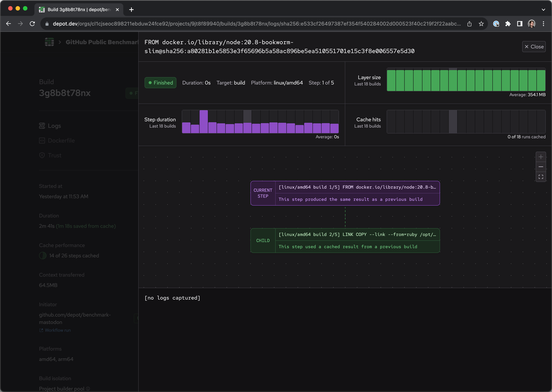Screen dimensions: 552x392
Task: Expand the build graph to fullscreen
Action: click(541, 177)
